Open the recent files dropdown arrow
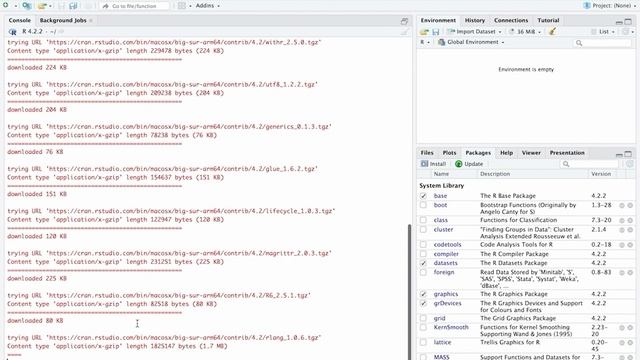This screenshot has width=640, height=360. pos(50,6)
